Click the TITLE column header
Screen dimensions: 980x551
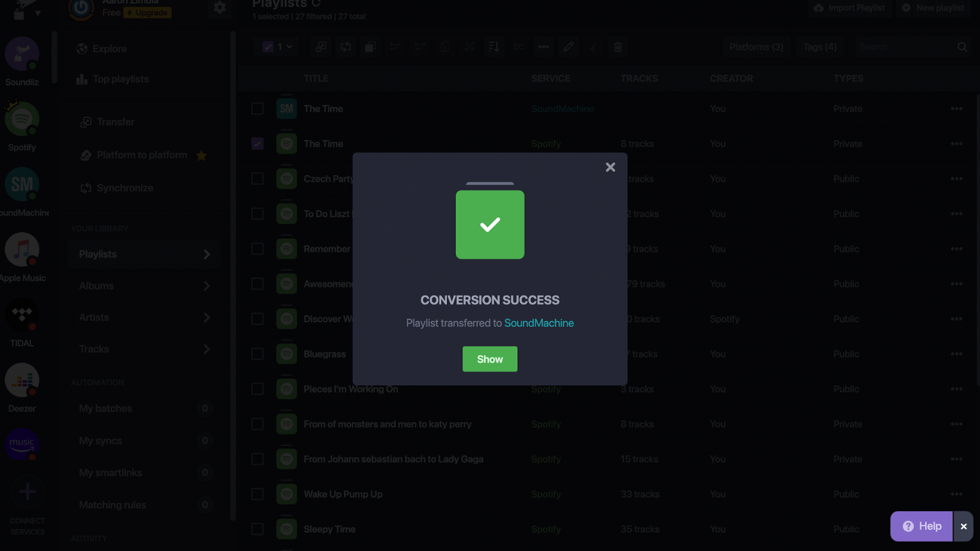(316, 79)
